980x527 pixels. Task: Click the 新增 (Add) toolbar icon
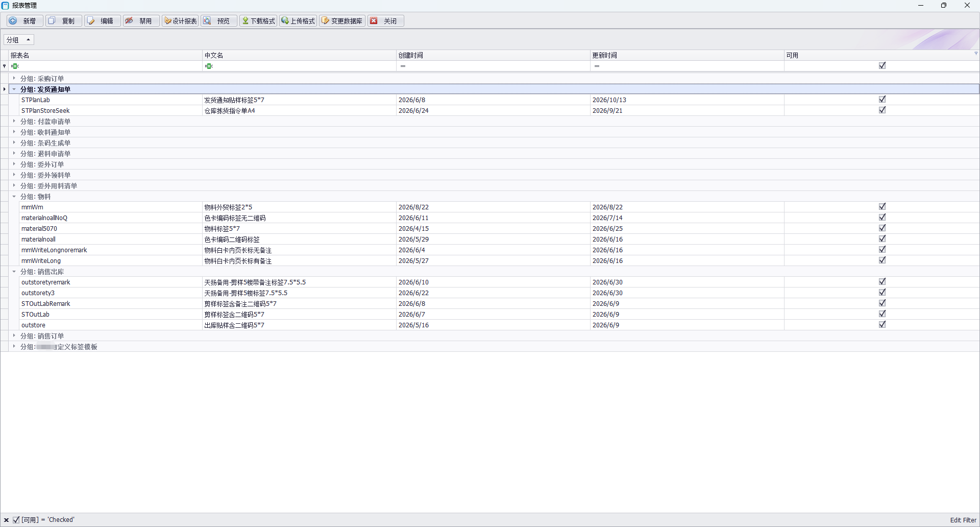click(x=13, y=21)
